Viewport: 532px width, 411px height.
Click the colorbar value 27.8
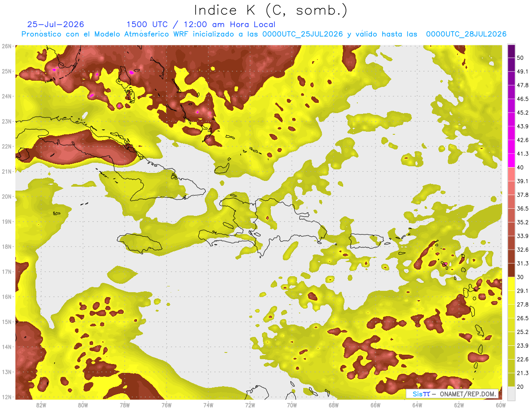523,304
